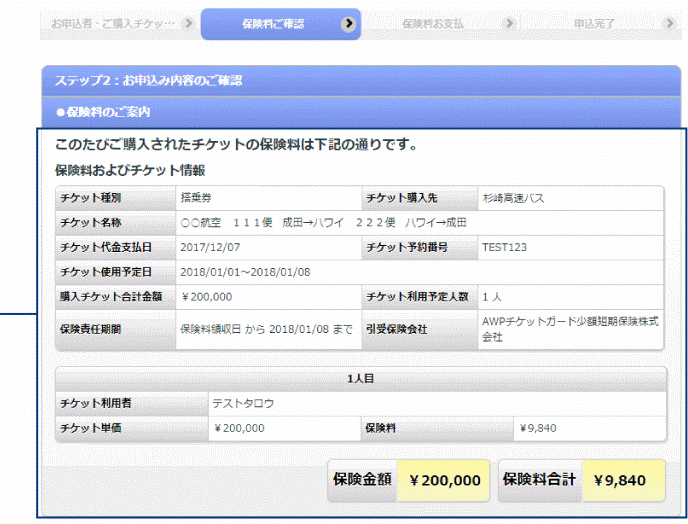Click the arrow icon beside 保険料お支払 step

click(509, 23)
